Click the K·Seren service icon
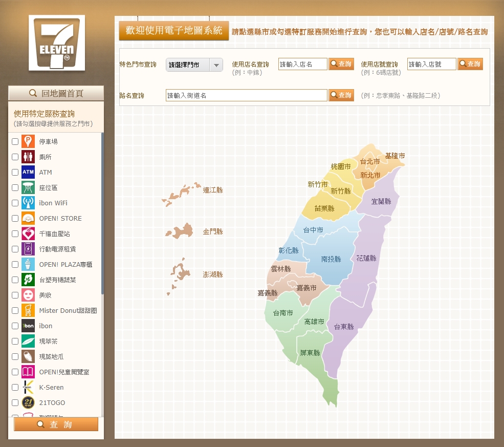Image resolution: width=504 pixels, height=447 pixels. pyautogui.click(x=28, y=388)
